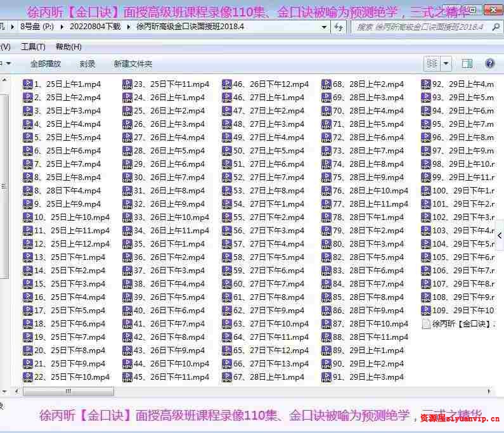Viewport: 504px width, 433px height.
Task: Click the MP4 icon of 23、25日下午11.mp4
Action: tap(127, 84)
